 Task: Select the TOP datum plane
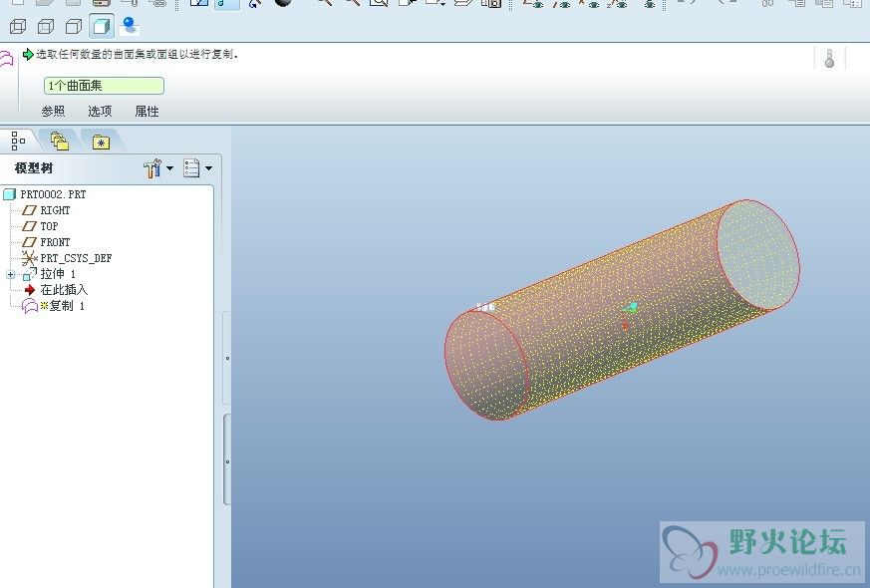[x=40, y=226]
